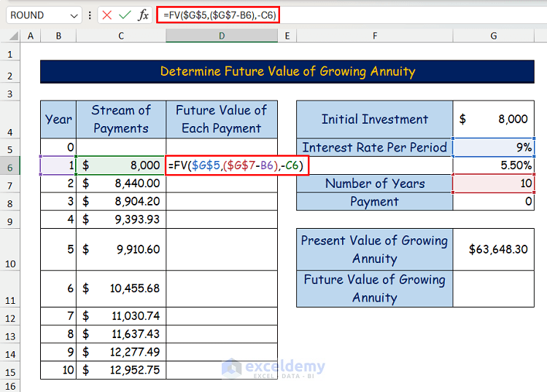Click inside the formula bar text
Screen dimensions: 547x392
pyautogui.click(x=220, y=15)
